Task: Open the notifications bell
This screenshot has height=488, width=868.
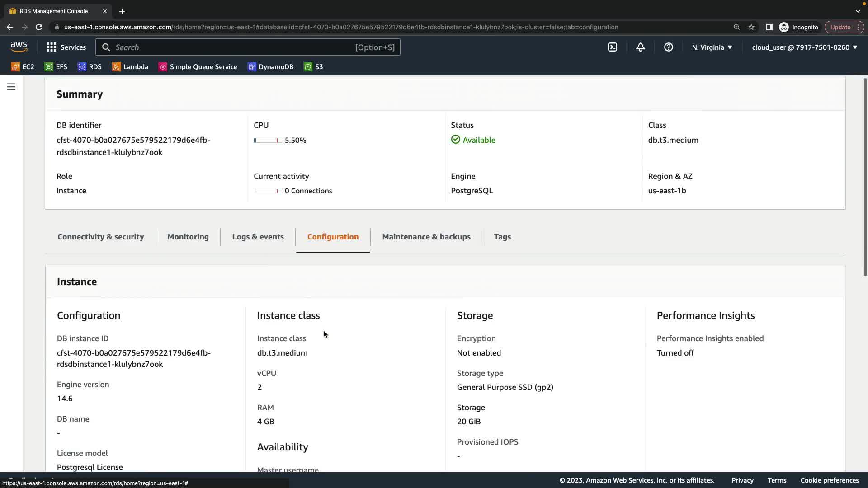Action: coord(641,47)
